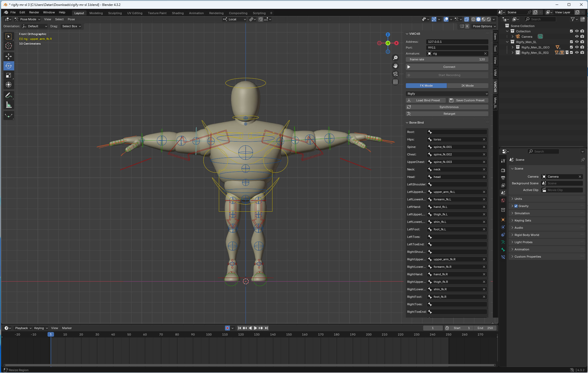Viewport: 588px width, 373px height.
Task: Open the Rigify preset dropdown
Action: pos(447,94)
